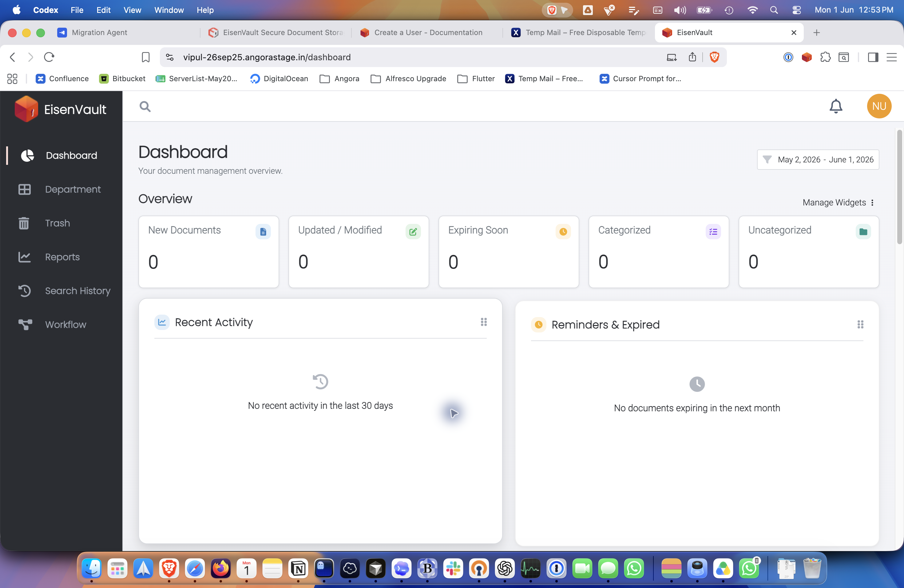Open the date range filter

point(818,160)
